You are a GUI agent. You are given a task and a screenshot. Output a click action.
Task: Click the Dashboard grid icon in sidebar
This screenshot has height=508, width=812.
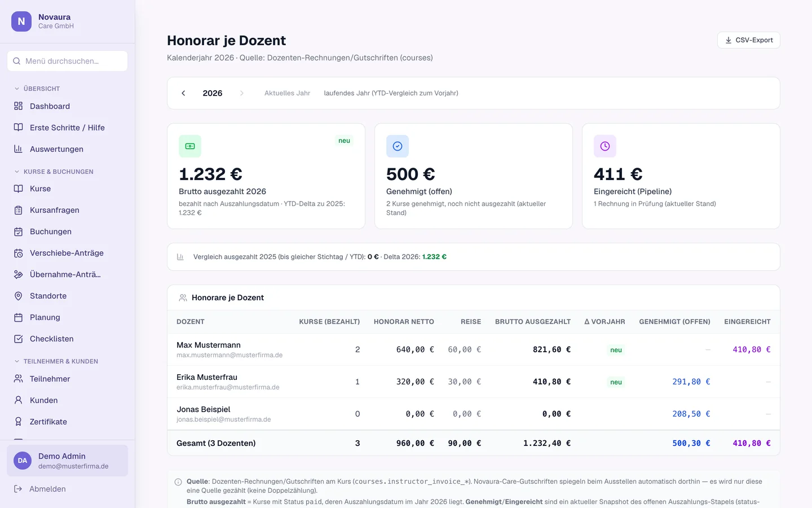tap(18, 106)
